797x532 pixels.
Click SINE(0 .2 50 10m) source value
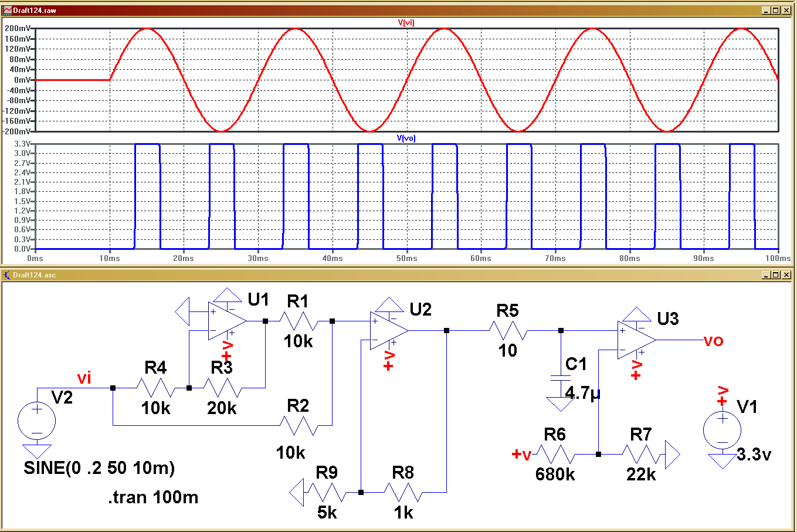click(99, 468)
